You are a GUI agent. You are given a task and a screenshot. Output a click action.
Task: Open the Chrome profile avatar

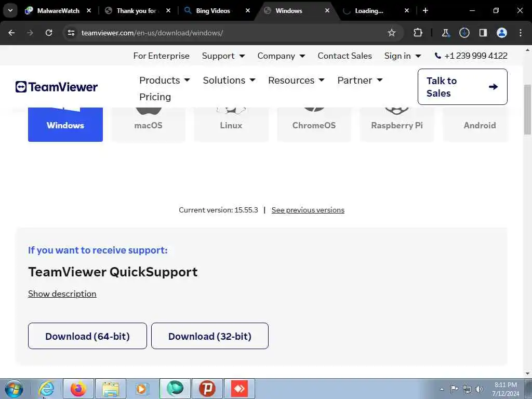click(502, 33)
